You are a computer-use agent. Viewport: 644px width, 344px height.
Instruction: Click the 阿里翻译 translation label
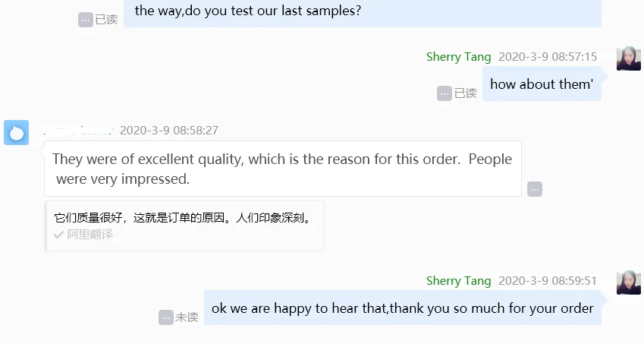click(90, 235)
